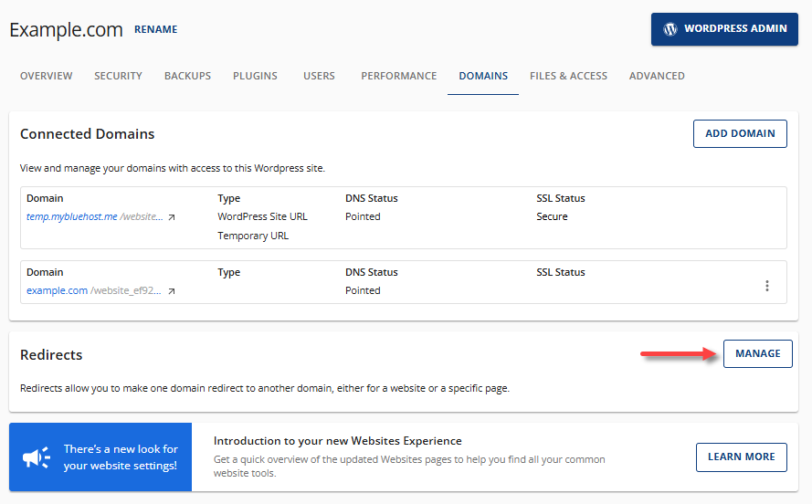Click 'Pointed' DNS status for example.com
Viewport: 812px width, 504px height.
click(363, 291)
